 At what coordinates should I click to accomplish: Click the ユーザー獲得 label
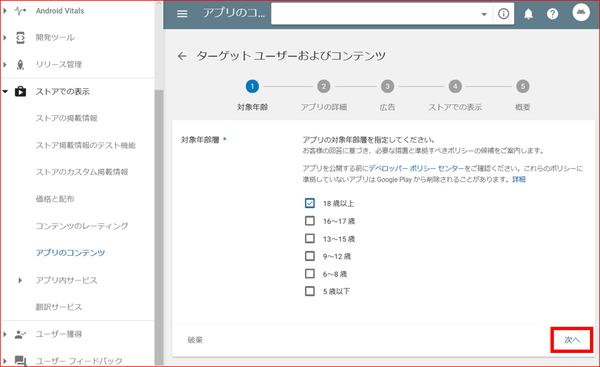(59, 334)
